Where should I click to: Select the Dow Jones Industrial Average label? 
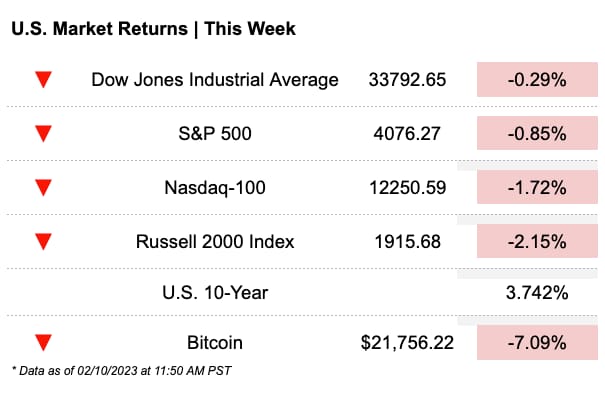215,80
